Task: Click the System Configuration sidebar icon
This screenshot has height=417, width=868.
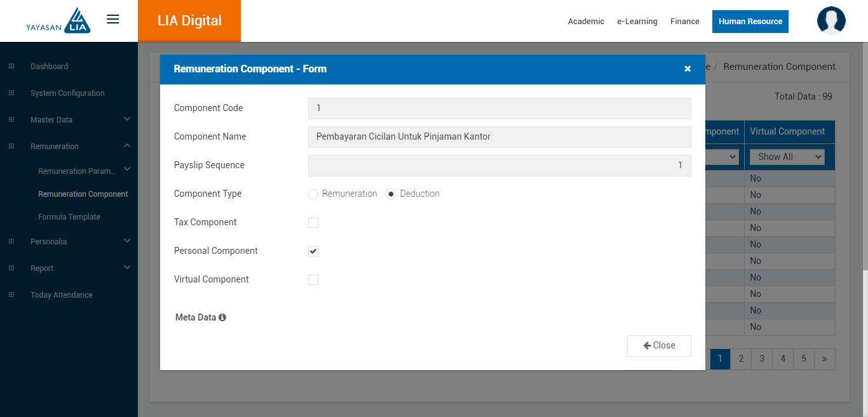Action: tap(11, 93)
